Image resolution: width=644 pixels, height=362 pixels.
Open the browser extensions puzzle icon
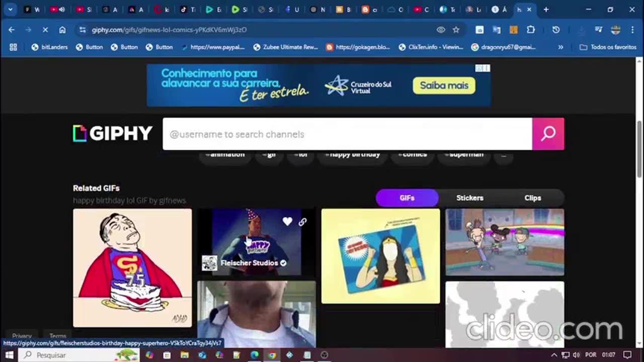pyautogui.click(x=531, y=30)
